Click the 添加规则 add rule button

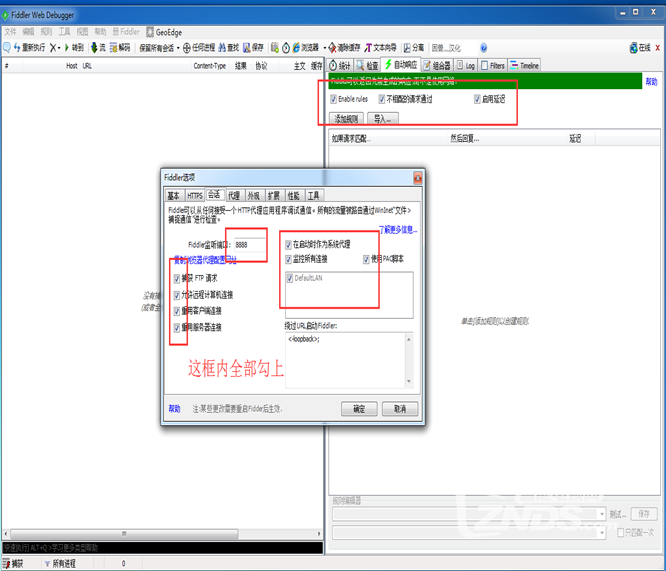346,119
